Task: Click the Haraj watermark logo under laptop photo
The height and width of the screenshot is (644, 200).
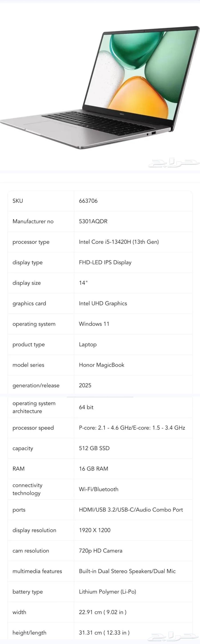Action: (x=174, y=163)
